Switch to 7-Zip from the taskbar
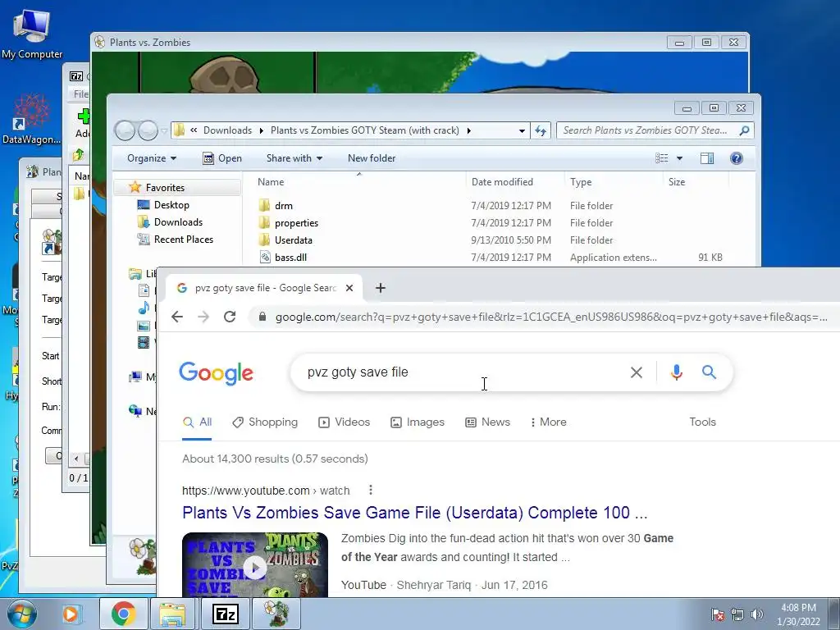The image size is (840, 630). tap(225, 614)
